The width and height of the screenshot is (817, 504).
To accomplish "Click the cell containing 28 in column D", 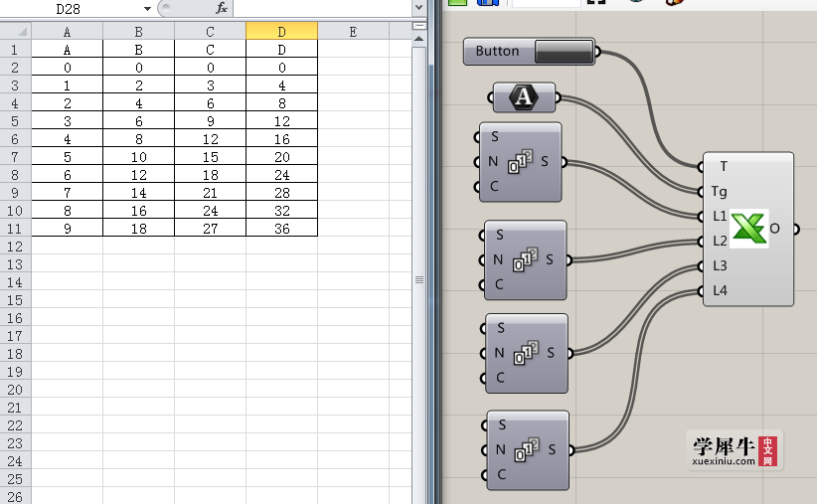I will 281,193.
